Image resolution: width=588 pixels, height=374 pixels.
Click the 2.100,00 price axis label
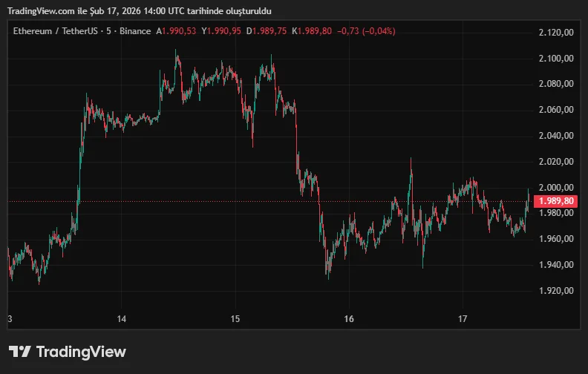(556, 58)
